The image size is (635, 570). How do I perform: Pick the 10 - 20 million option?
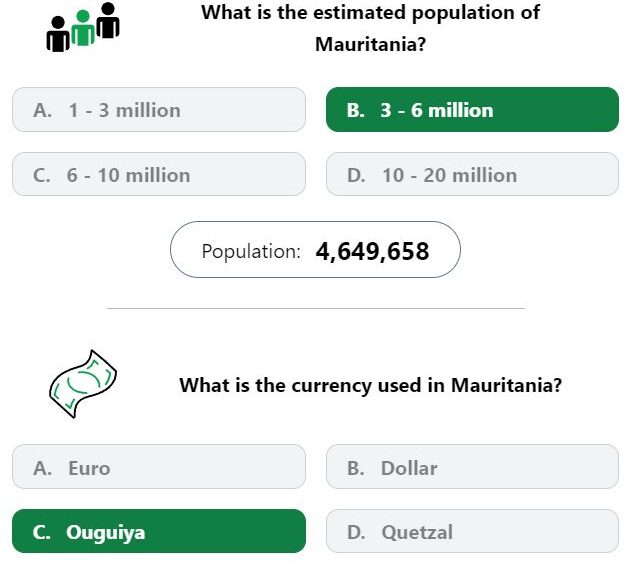pyautogui.click(x=472, y=175)
